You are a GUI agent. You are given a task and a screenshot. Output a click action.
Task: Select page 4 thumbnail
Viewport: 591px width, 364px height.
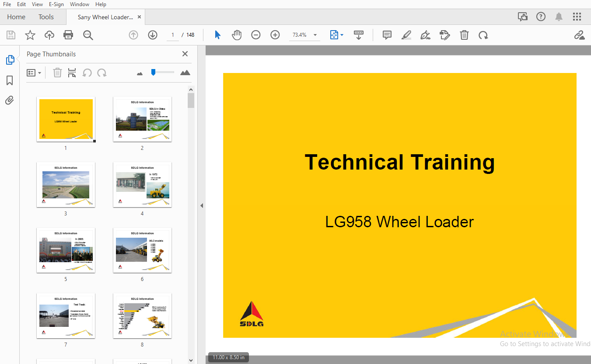pyautogui.click(x=142, y=185)
